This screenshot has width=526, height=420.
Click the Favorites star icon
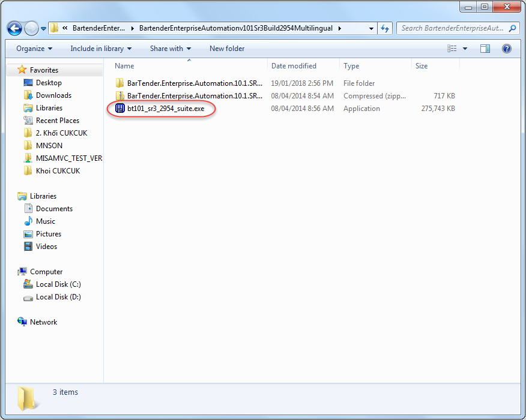(x=22, y=70)
